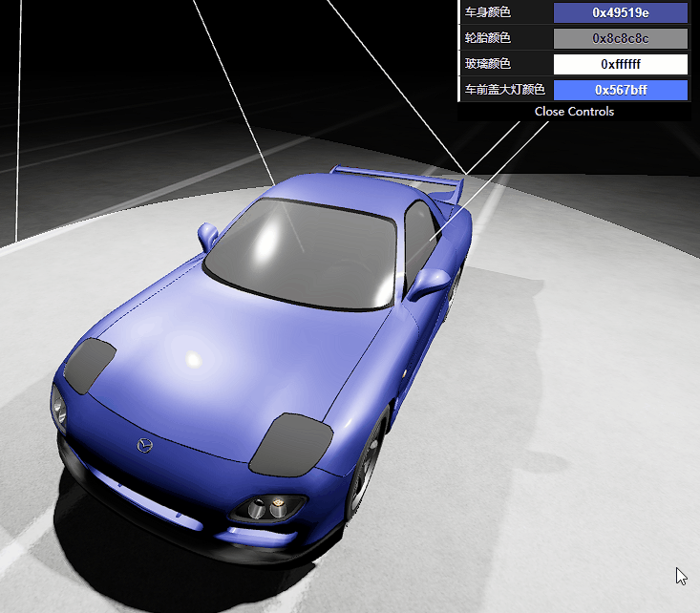Open the 车前盖大灯颜色 swatch 0x567bff
The height and width of the screenshot is (613, 700).
point(621,90)
